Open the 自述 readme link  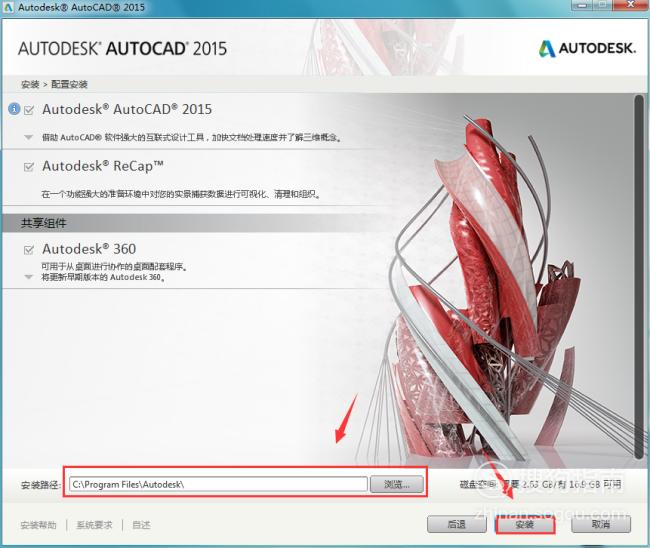pos(141,525)
